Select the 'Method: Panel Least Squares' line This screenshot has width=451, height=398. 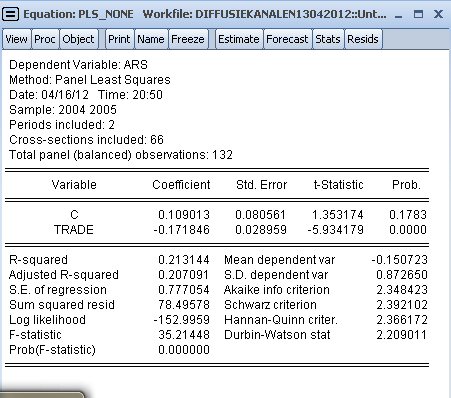(90, 80)
